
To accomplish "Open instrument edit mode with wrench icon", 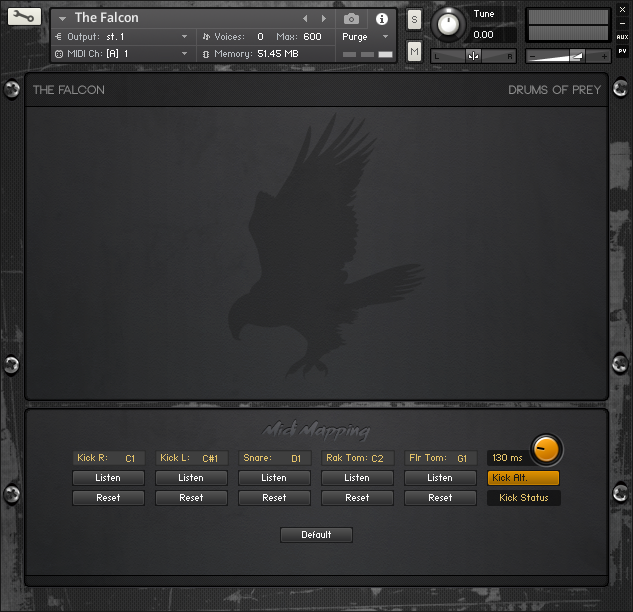I will pyautogui.click(x=24, y=17).
